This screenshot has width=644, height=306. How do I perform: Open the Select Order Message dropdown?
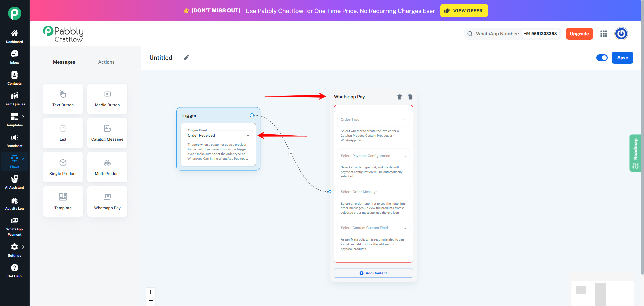click(373, 192)
